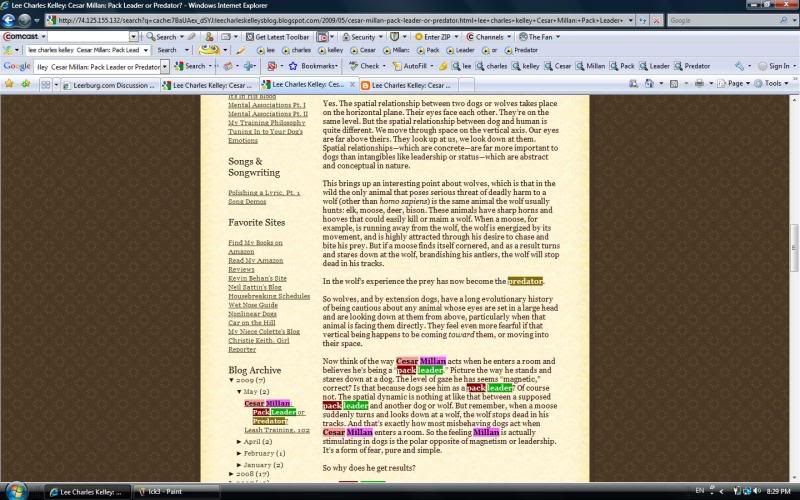Collapse the 2009 (7) blog archive year

(232, 380)
